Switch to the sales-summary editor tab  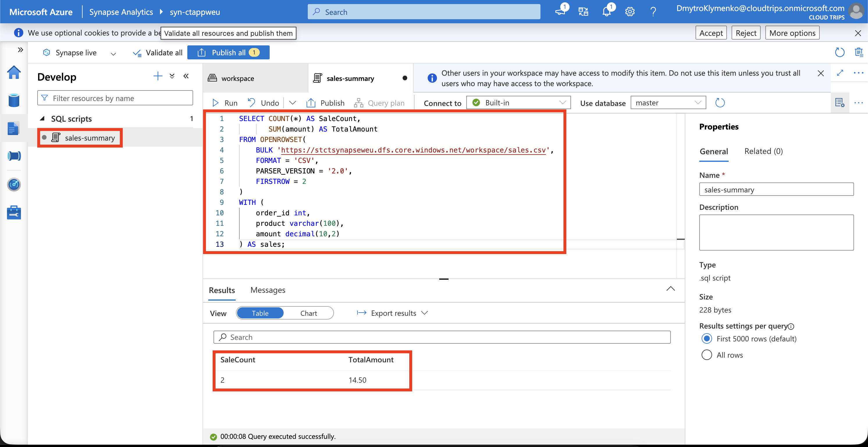coord(360,78)
